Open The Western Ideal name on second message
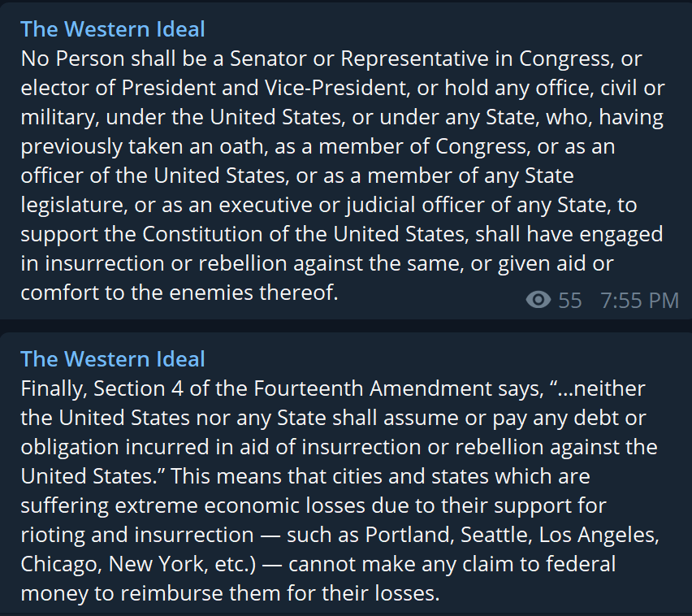 [113, 358]
